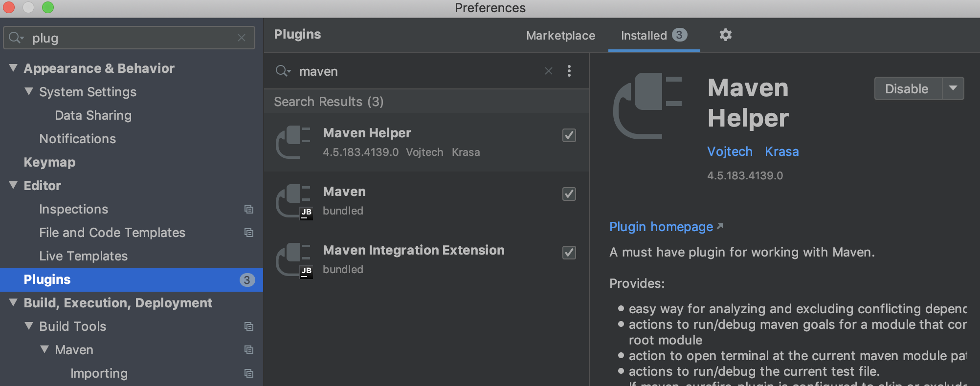Select Live Templates in the settings tree
The height and width of the screenshot is (386, 980).
click(83, 256)
